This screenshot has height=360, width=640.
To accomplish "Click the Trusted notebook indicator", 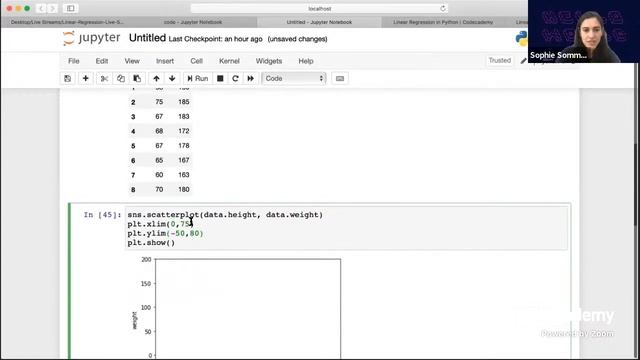I will (500, 60).
